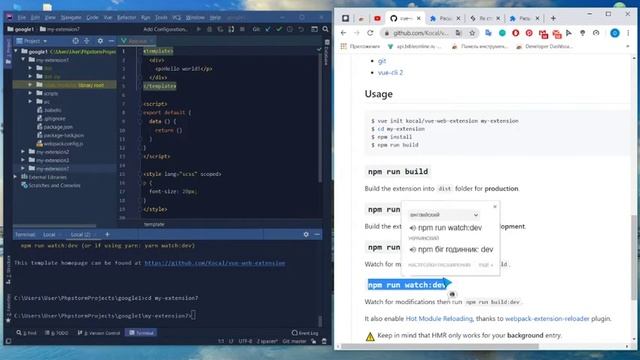640x360 pixels.
Task: Click the UTF-8 encoding in status bar
Action: (x=245, y=341)
